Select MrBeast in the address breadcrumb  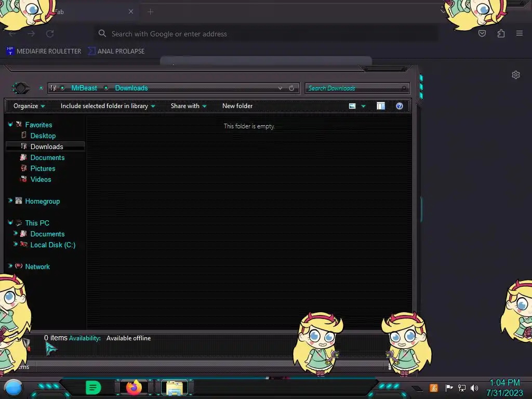(x=84, y=88)
